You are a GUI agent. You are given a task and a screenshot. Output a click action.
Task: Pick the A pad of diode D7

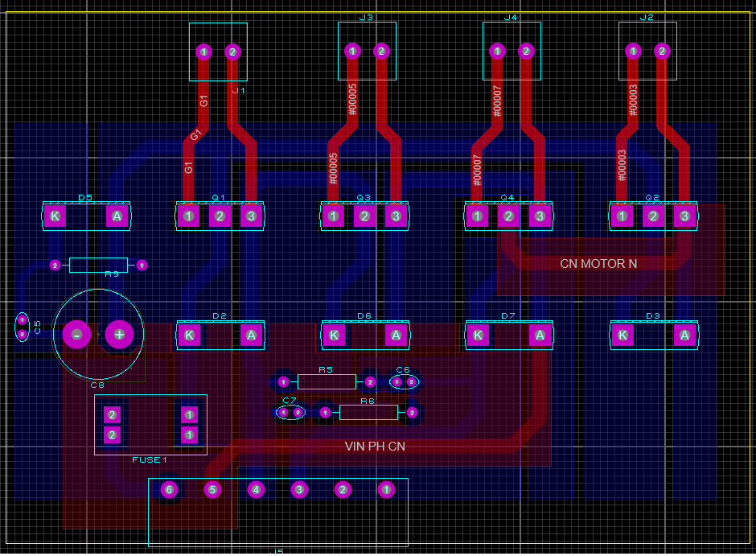click(540, 336)
